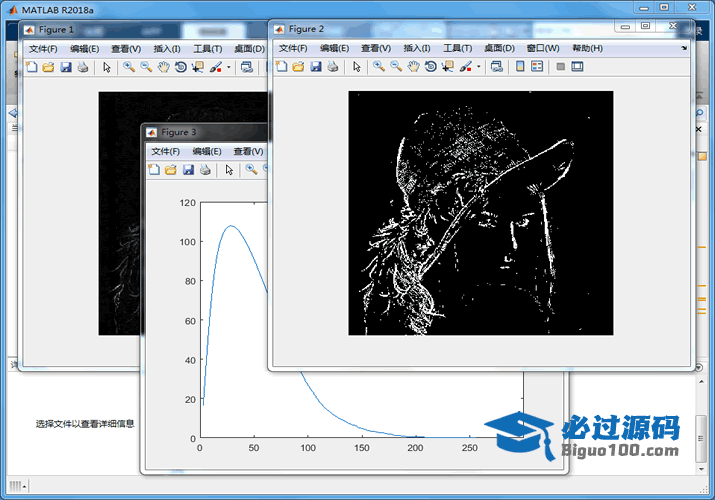This screenshot has height=500, width=715.
Task: Click Link Plot icon in Figure 1
Action: click(x=247, y=67)
